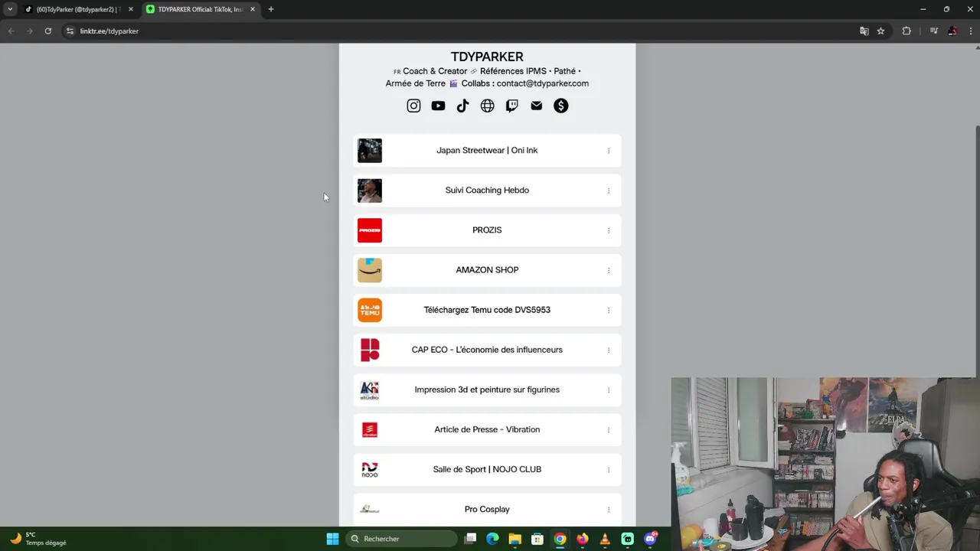Open the Pro Cosplay link

(x=487, y=509)
